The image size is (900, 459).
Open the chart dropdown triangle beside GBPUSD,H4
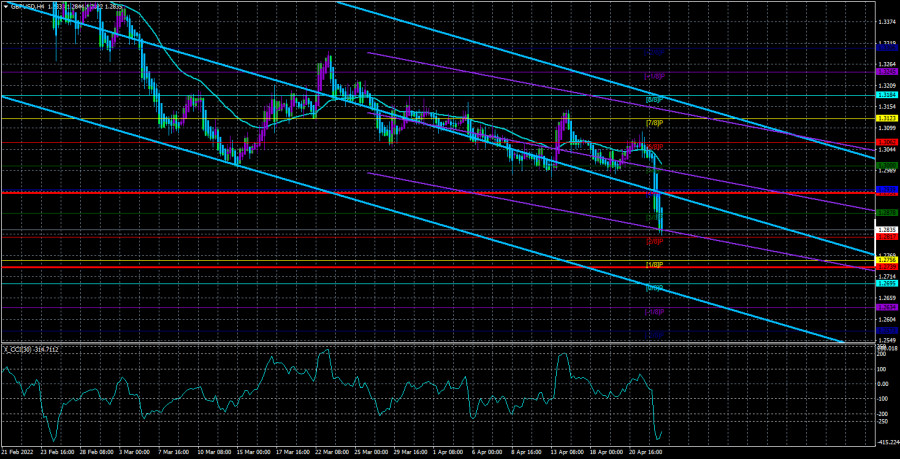click(6, 7)
